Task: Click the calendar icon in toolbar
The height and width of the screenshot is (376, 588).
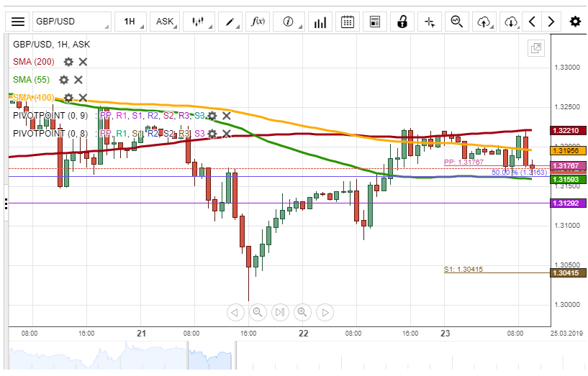Action: point(348,22)
